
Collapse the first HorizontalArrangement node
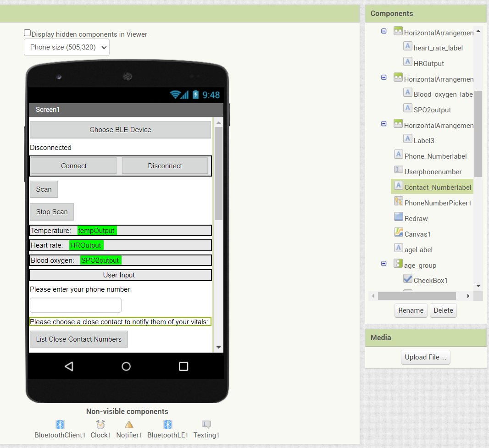coord(383,31)
